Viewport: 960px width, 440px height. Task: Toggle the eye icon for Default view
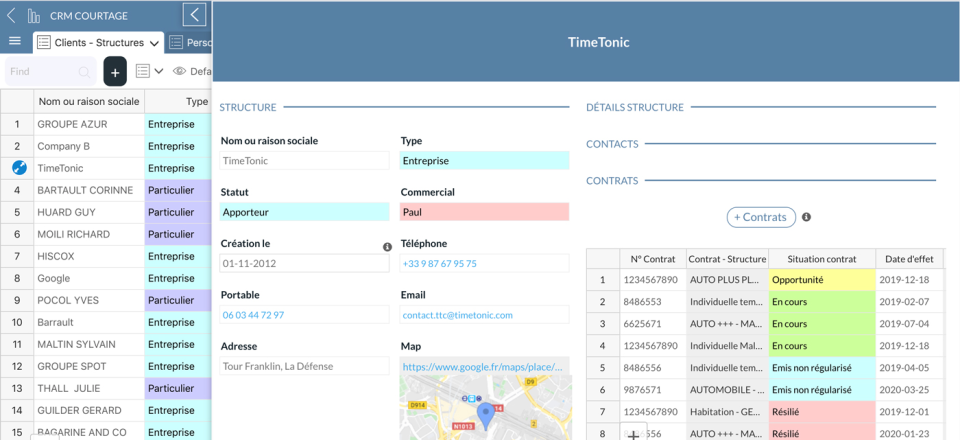pos(180,71)
